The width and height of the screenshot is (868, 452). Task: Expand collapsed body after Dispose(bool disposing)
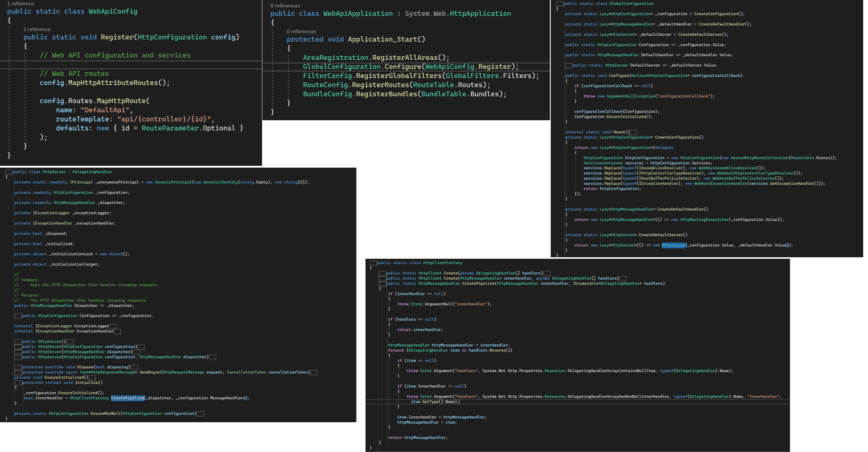tap(134, 368)
